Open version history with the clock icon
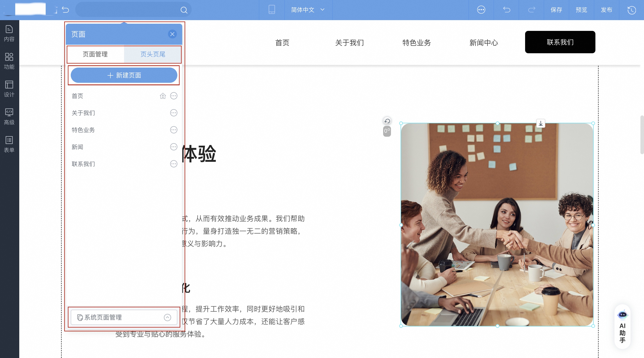This screenshot has height=358, width=644. tap(632, 10)
